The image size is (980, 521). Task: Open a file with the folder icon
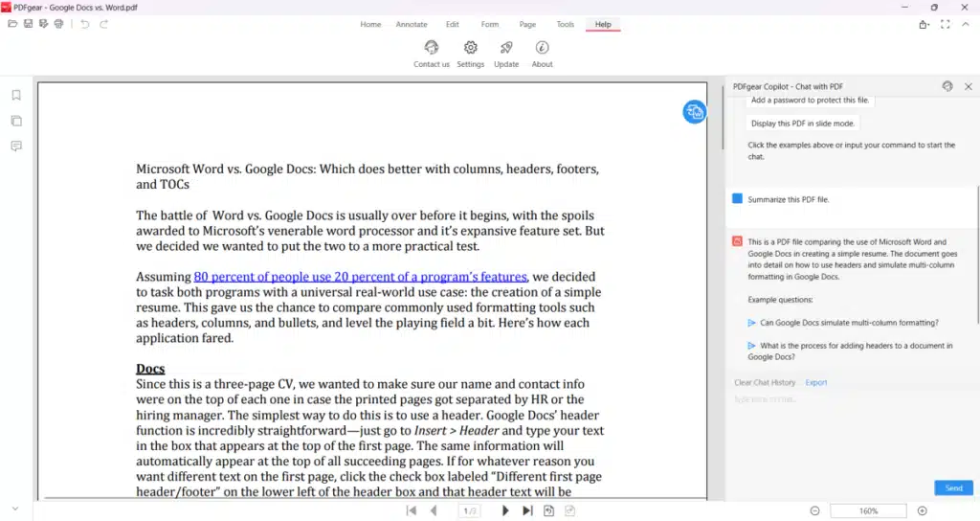12,24
